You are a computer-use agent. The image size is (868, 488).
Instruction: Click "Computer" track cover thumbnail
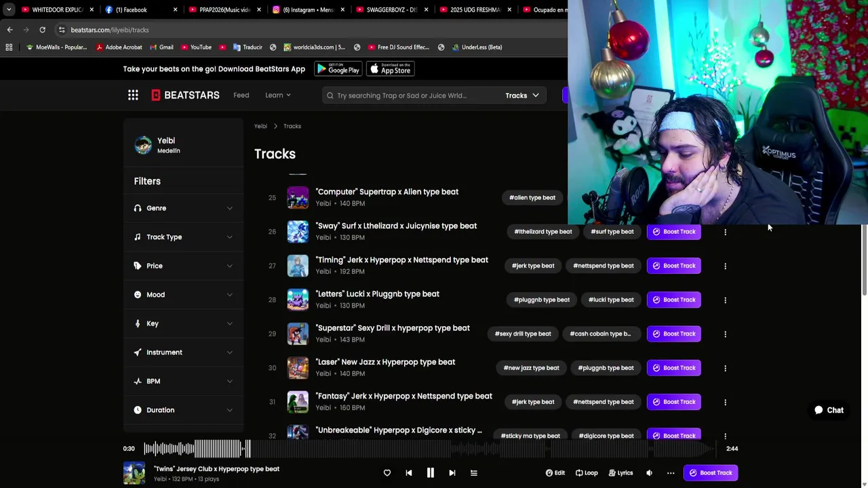pyautogui.click(x=298, y=198)
